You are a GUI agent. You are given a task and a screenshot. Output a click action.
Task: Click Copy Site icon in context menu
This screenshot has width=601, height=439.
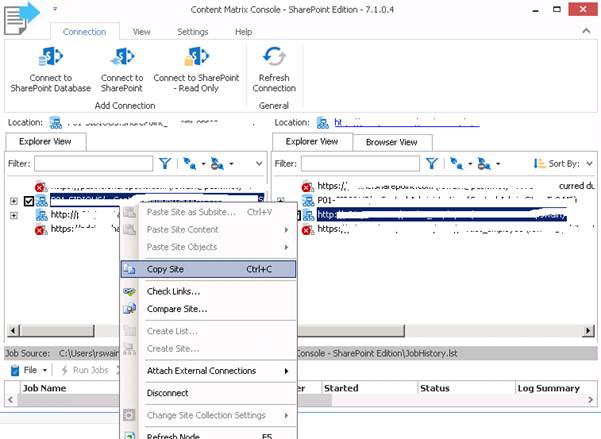pos(130,269)
